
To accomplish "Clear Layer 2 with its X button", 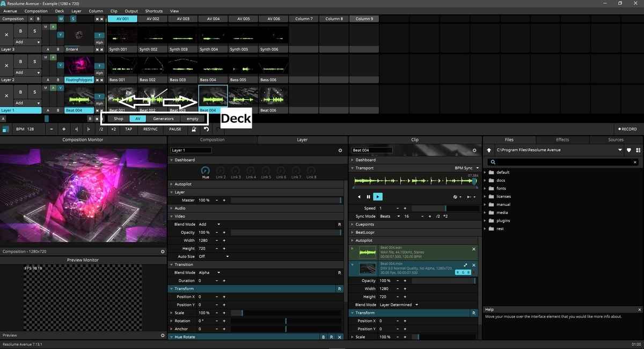I will tap(6, 66).
